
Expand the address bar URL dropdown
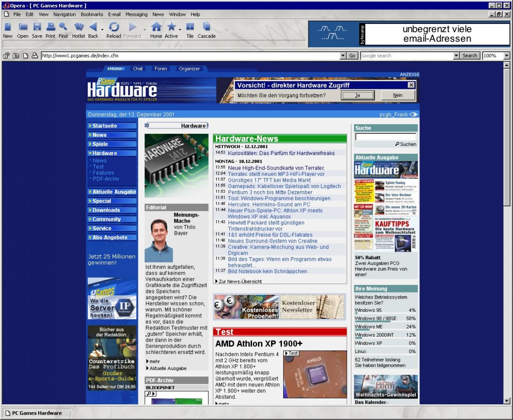pos(343,56)
